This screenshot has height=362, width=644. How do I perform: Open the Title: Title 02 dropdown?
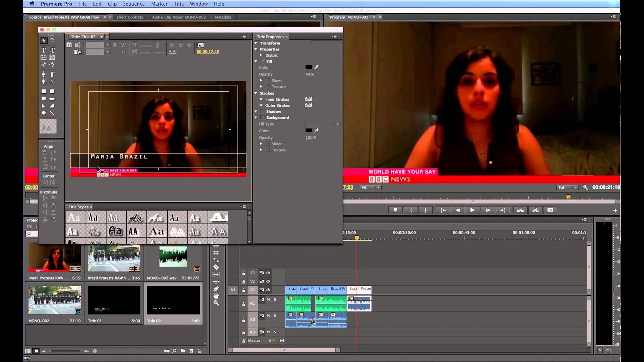click(x=101, y=37)
